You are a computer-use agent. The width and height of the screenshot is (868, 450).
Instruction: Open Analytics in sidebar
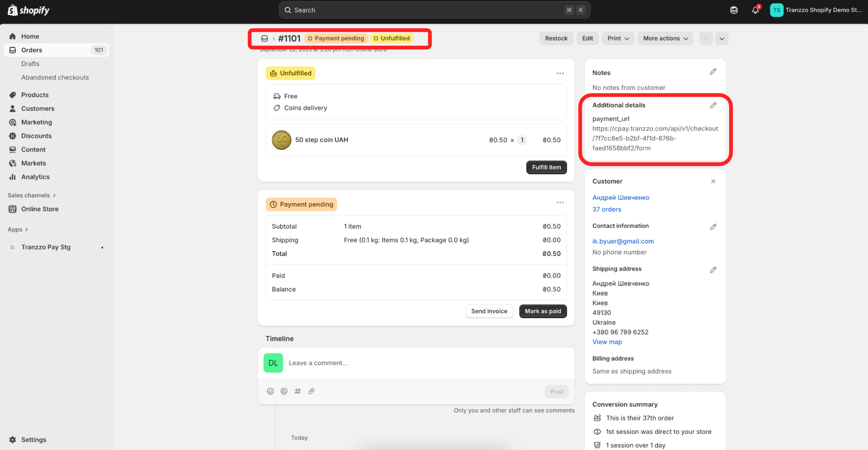coord(35,177)
